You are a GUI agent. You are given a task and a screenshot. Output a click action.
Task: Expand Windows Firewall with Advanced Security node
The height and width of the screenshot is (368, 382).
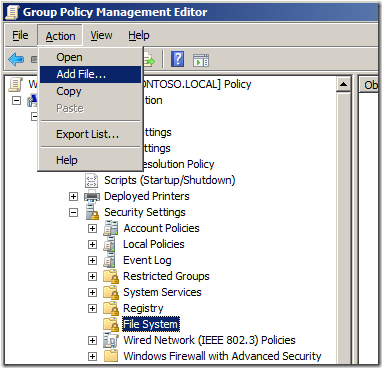click(x=92, y=356)
